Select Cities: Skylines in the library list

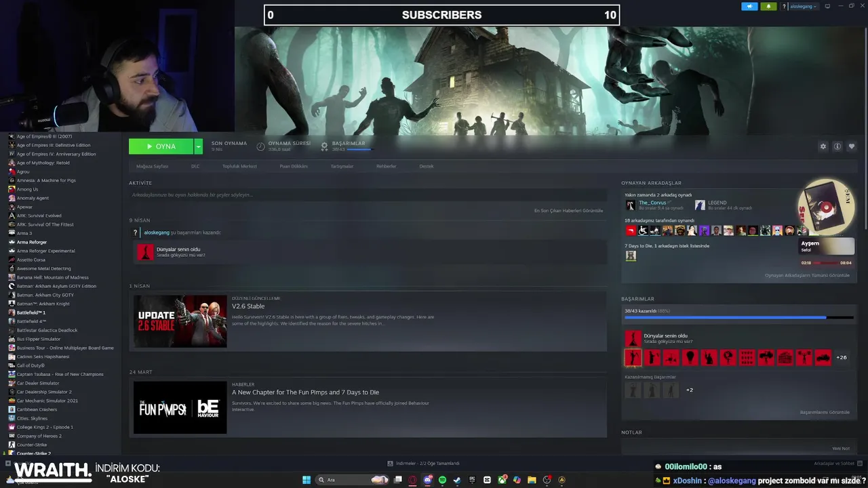pyautogui.click(x=32, y=418)
